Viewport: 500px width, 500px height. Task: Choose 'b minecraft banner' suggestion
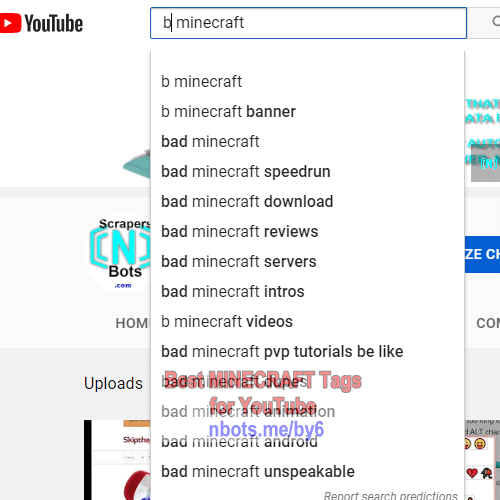tap(307, 112)
